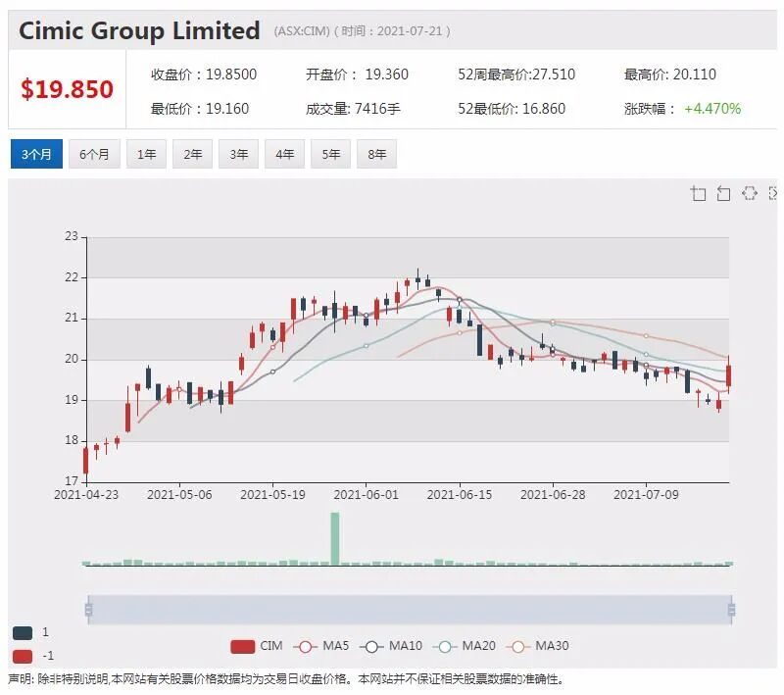Click the 声明 disclaimer text
The height and width of the screenshot is (695, 784).
(x=286, y=679)
